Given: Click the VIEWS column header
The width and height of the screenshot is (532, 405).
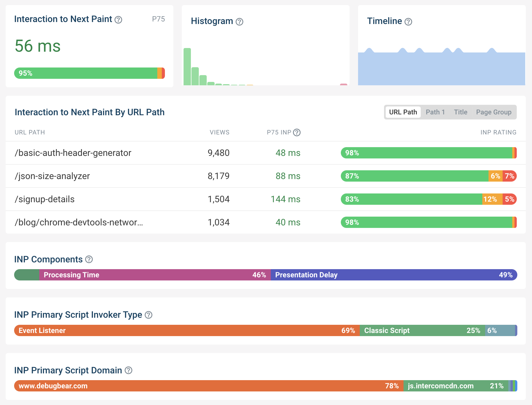Looking at the screenshot, I should pos(219,132).
